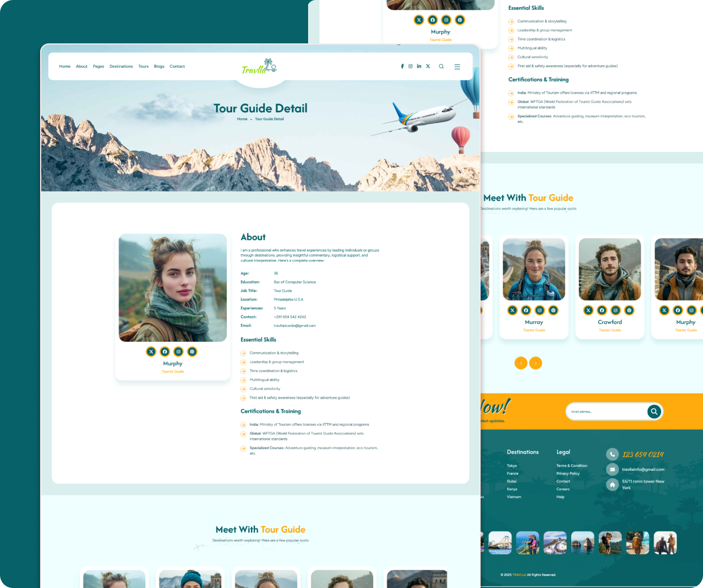Image resolution: width=703 pixels, height=588 pixels.
Task: Open the Blogs item in the navbar
Action: tap(159, 67)
